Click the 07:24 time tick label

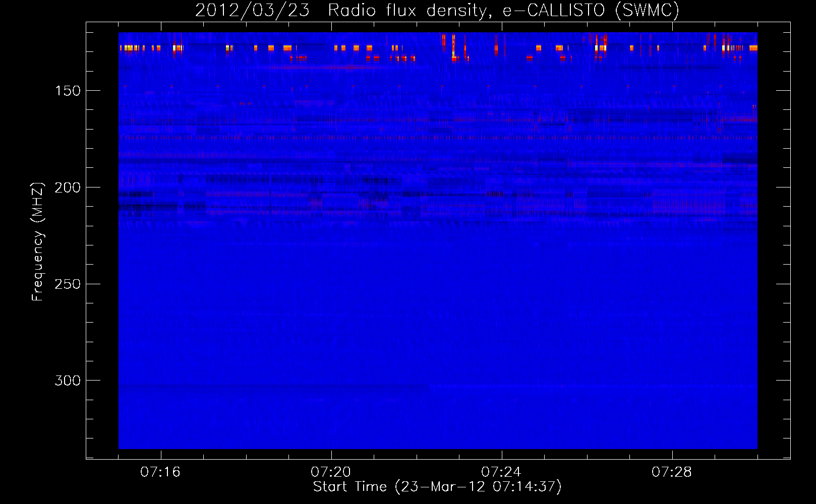click(501, 472)
